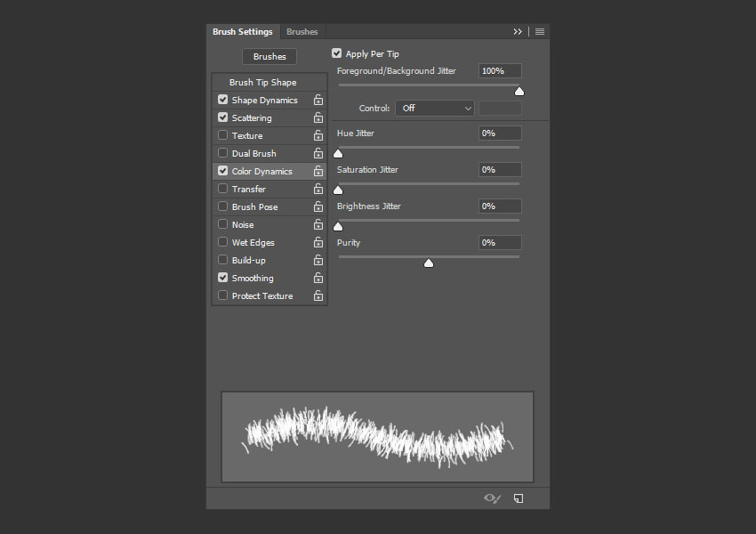The width and height of the screenshot is (756, 534).
Task: Disable the Smoothing option
Action: point(221,278)
